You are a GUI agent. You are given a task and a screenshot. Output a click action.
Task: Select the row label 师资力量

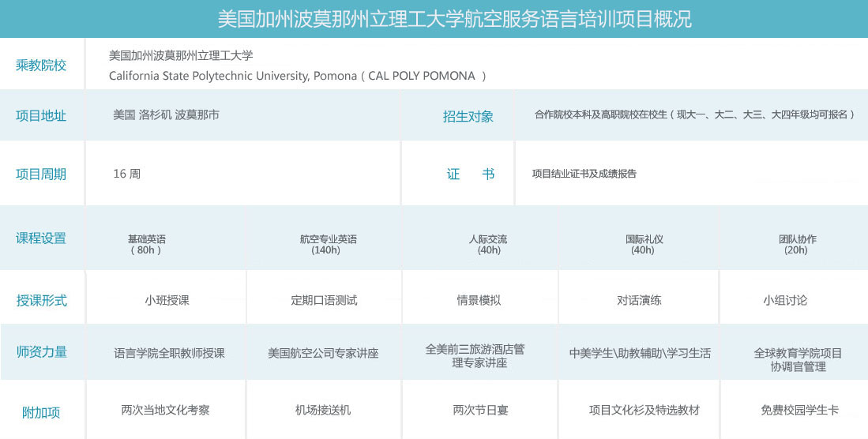pos(41,352)
